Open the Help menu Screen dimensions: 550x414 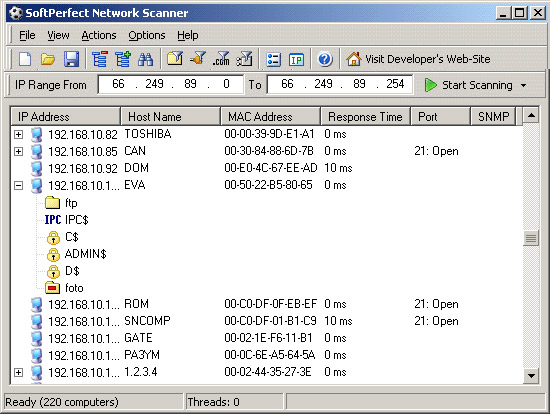(x=188, y=35)
